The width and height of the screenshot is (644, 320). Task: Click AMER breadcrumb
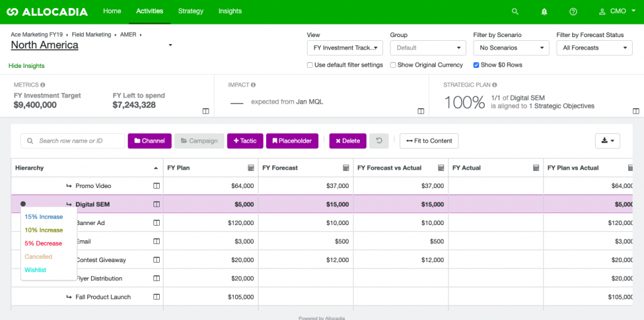(x=128, y=35)
